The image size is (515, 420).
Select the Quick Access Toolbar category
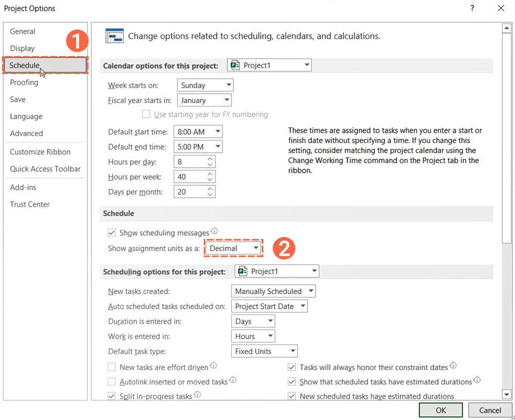pyautogui.click(x=45, y=169)
